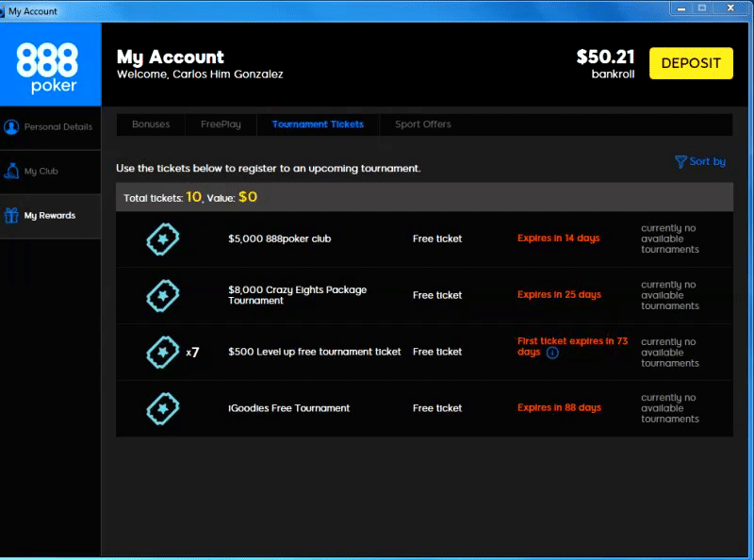Click First ticket expires in 73 days

point(572,346)
